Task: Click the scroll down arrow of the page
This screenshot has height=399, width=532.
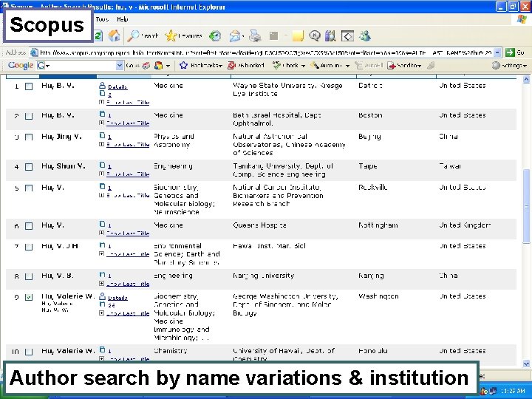Action: click(x=526, y=364)
